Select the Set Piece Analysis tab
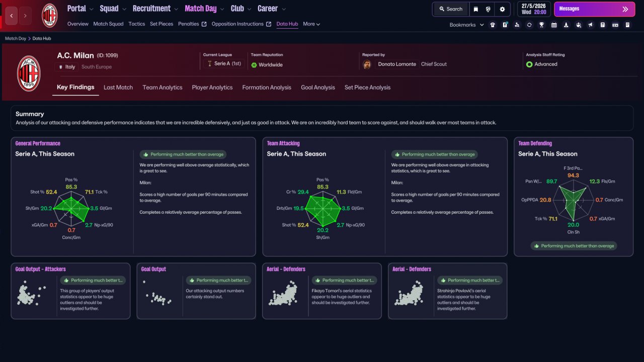This screenshot has height=362, width=644. click(367, 87)
